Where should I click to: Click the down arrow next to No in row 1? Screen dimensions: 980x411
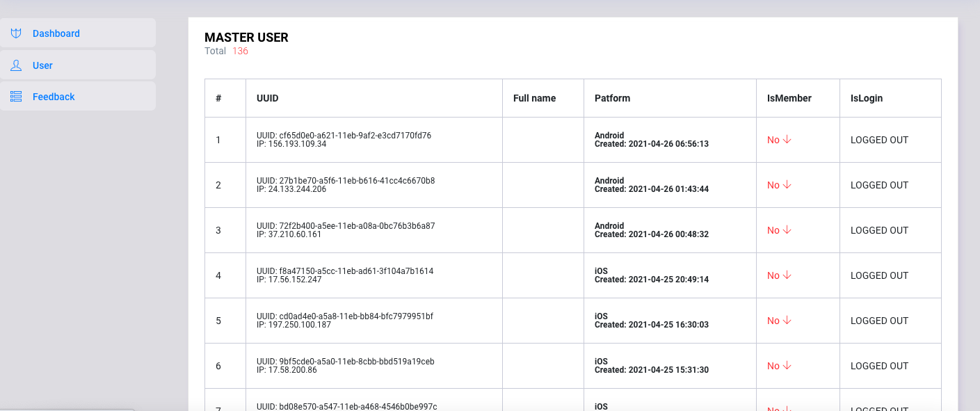(x=787, y=140)
